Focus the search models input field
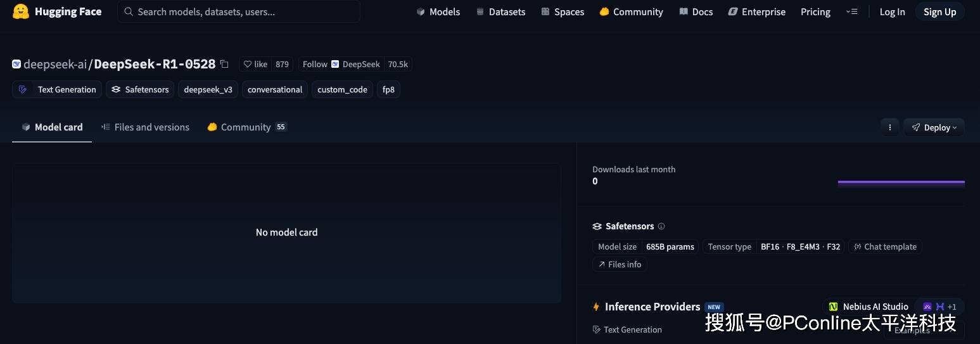The image size is (980, 344). (239, 11)
